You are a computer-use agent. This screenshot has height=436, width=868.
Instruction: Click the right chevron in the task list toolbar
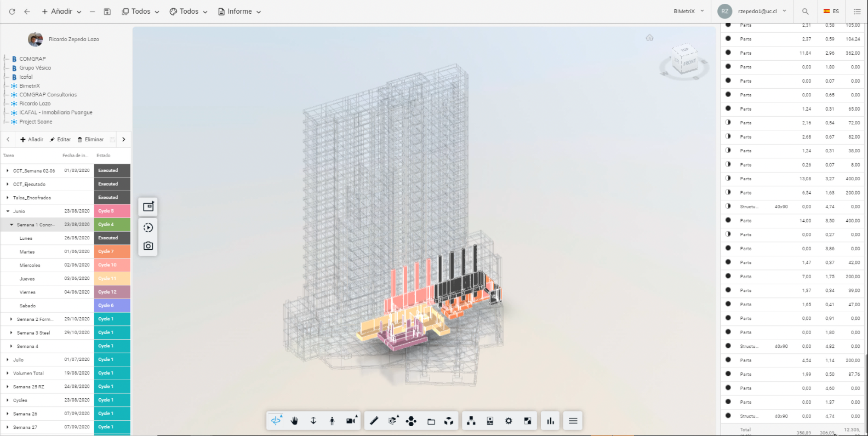pos(124,140)
